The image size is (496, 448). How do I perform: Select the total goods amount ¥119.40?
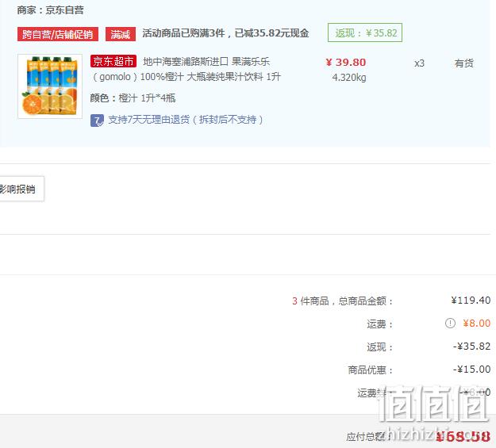tap(471, 300)
